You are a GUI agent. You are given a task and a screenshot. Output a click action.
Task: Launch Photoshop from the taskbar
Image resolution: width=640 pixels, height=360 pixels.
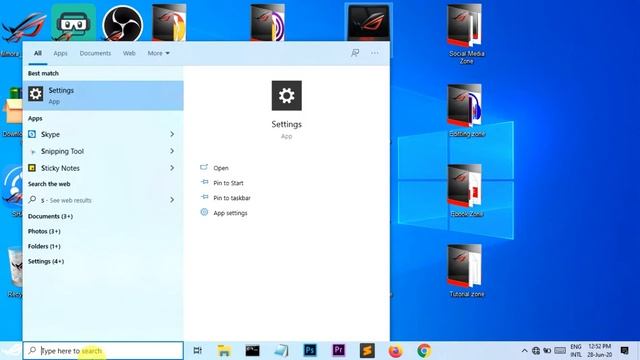310,350
